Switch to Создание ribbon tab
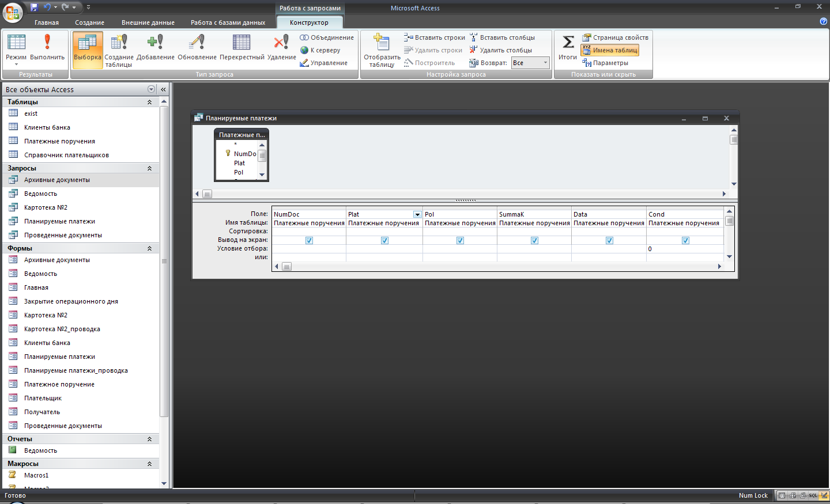The width and height of the screenshot is (830, 504). click(90, 22)
